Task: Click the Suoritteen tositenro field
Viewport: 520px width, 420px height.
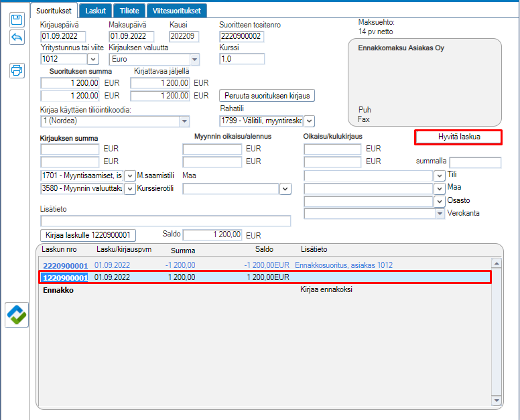Action: tap(241, 36)
